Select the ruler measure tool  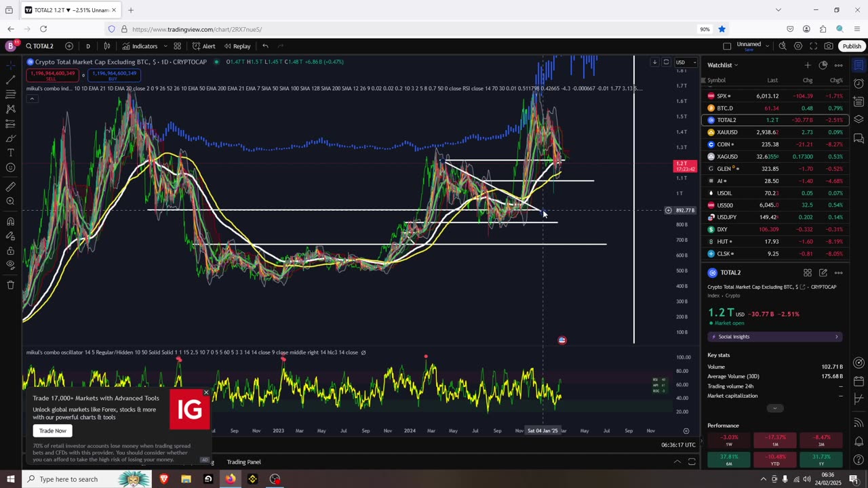(10, 186)
